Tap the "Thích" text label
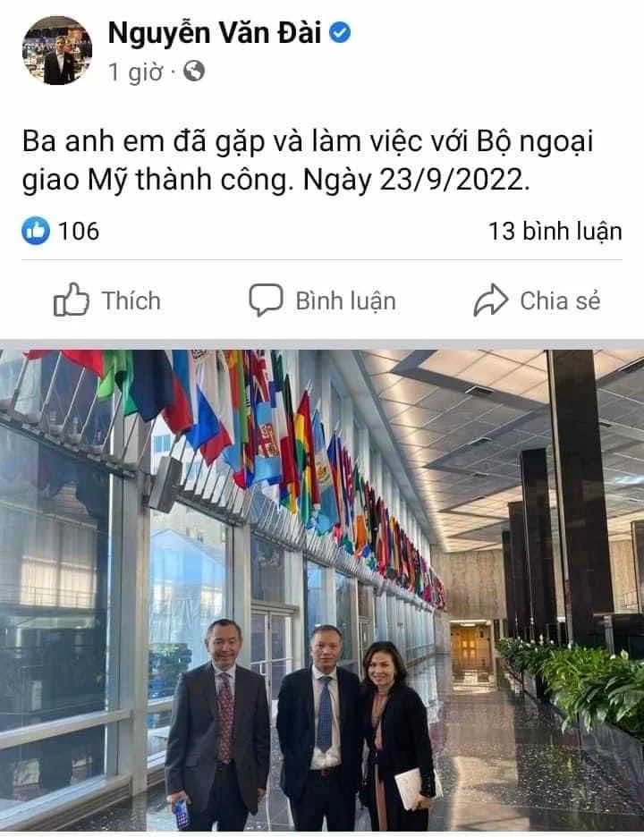The width and height of the screenshot is (644, 837). click(131, 300)
